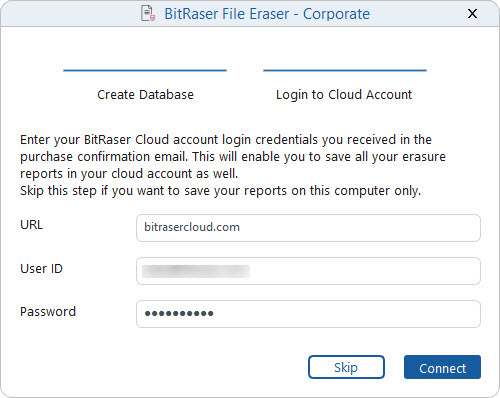The height and width of the screenshot is (398, 500).
Task: Select the Create Database step
Action: (x=145, y=95)
